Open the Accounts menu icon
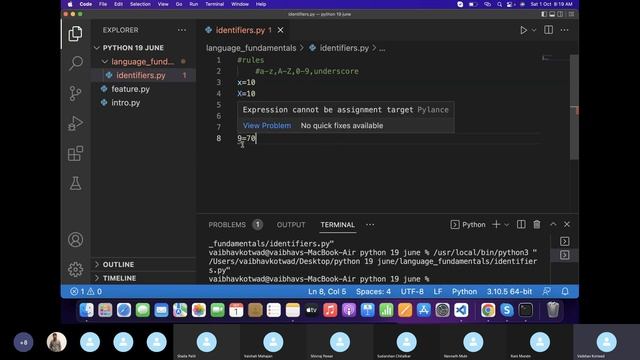Screen dimensions: 640x360 (76, 240)
